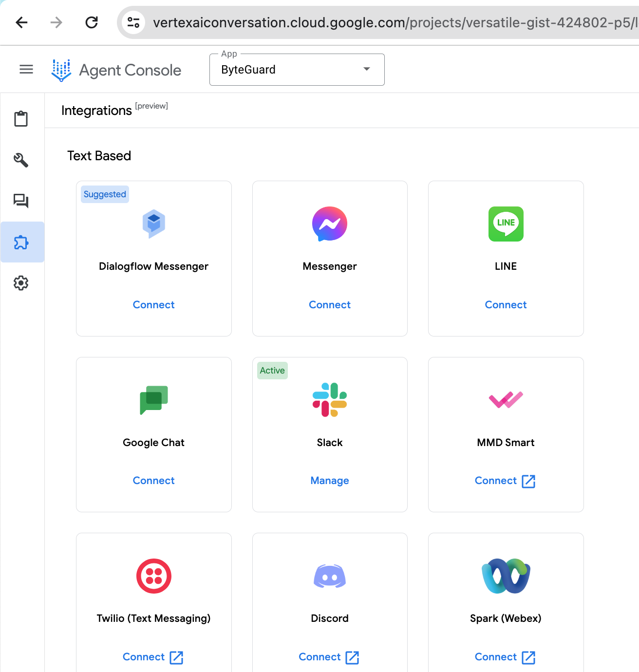This screenshot has width=639, height=672.
Task: Open the tools wrench sidebar icon
Action: [21, 160]
